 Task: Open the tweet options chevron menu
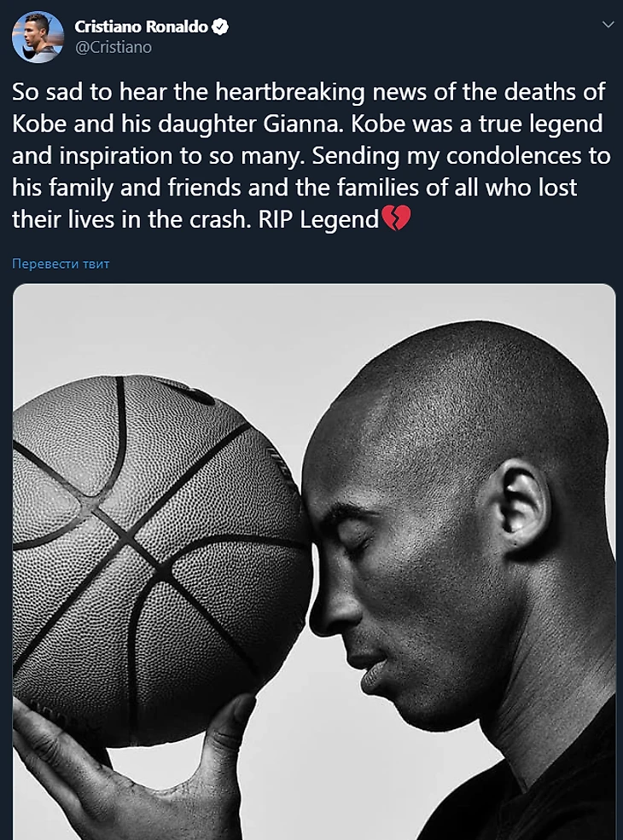[608, 25]
